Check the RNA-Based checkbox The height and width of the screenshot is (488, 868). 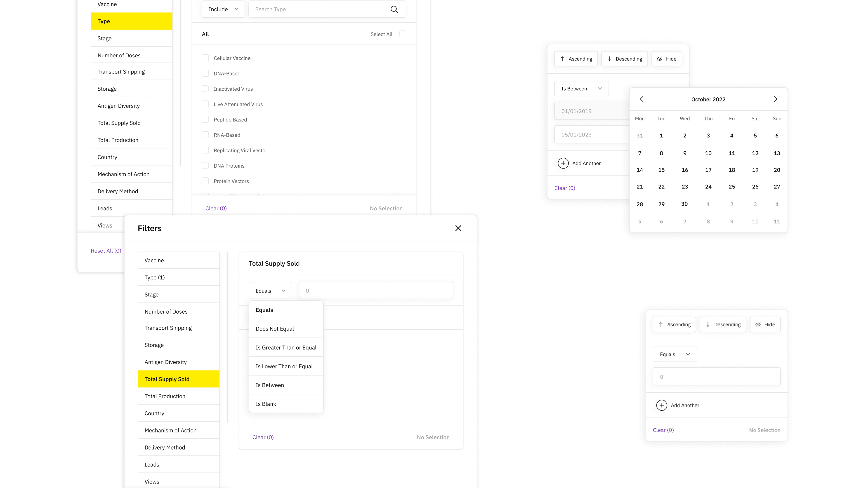[205, 135]
